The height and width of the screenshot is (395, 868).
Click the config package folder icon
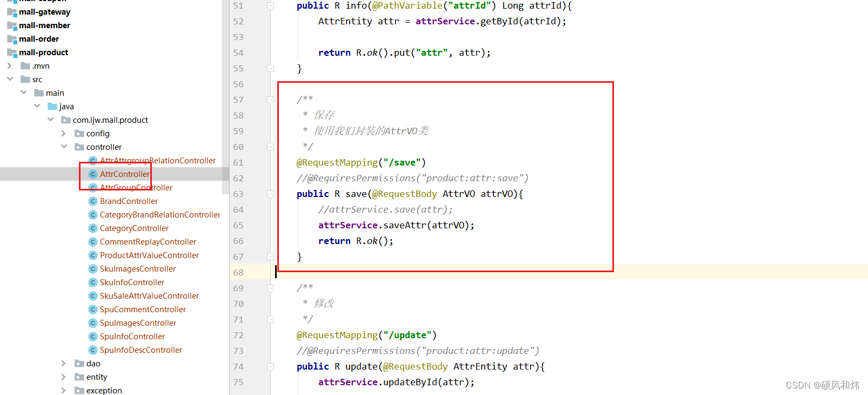[x=79, y=133]
